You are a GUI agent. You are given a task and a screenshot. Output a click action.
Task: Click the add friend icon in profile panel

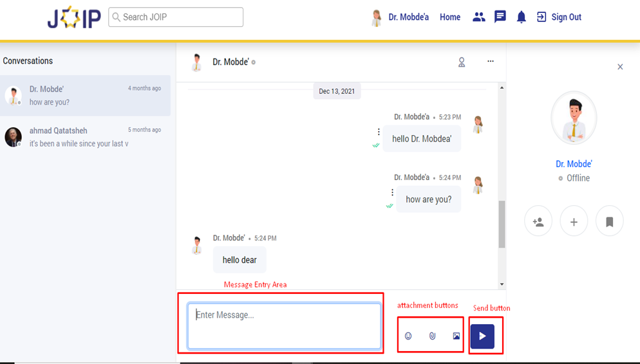pyautogui.click(x=538, y=222)
